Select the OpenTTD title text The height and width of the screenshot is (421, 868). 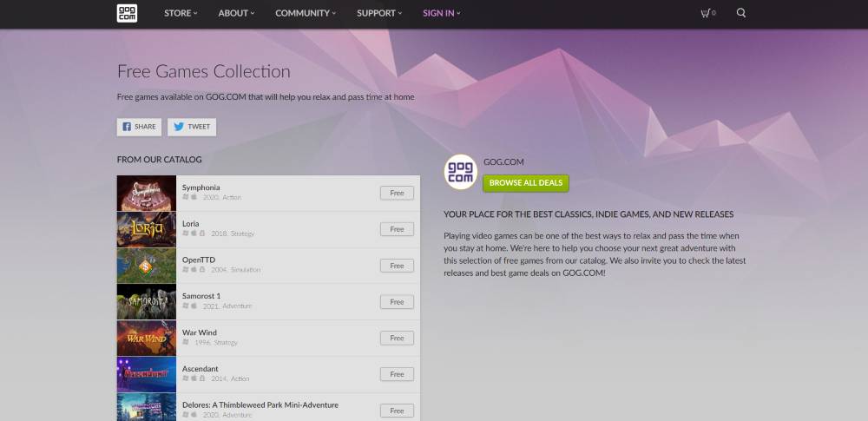point(199,260)
